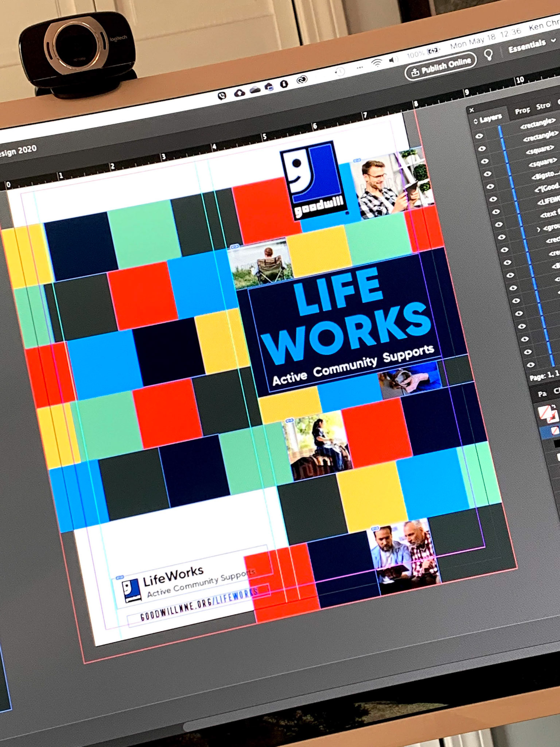Click link badge on camping chair photo
The width and height of the screenshot is (560, 747).
[x=234, y=247]
